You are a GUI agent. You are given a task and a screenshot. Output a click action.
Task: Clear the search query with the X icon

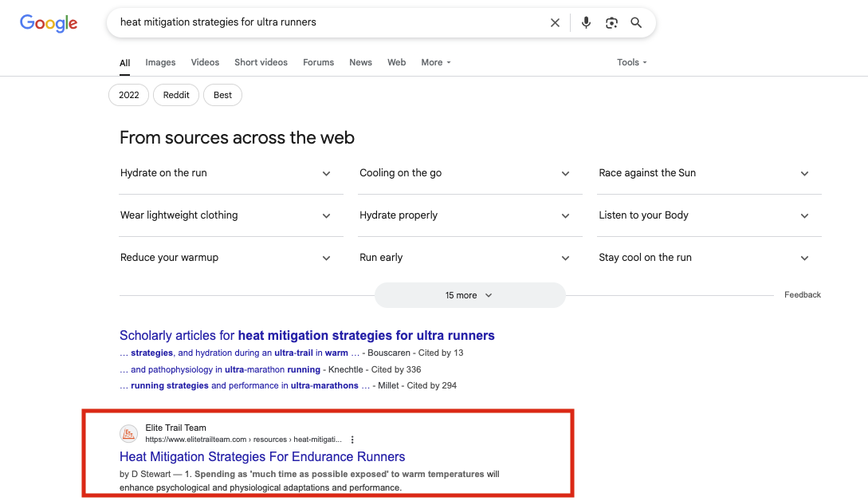click(x=555, y=22)
